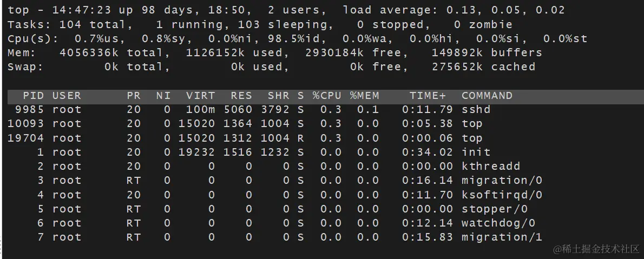Select the migration/0 command name
The width and height of the screenshot is (644, 259).
[502, 181]
